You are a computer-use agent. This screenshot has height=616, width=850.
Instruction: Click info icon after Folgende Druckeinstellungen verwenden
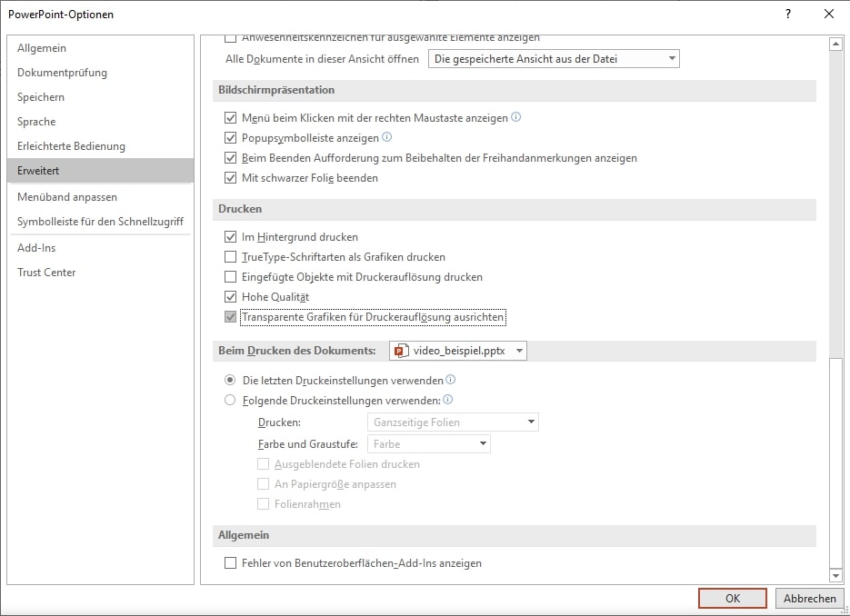448,400
